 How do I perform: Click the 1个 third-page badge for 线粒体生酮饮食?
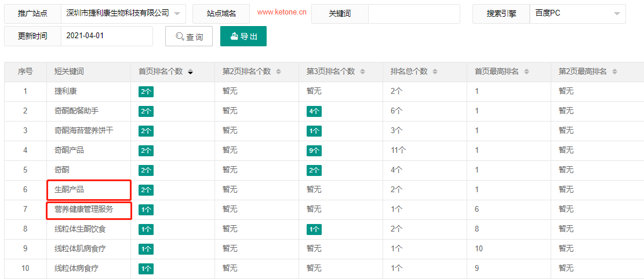point(314,229)
